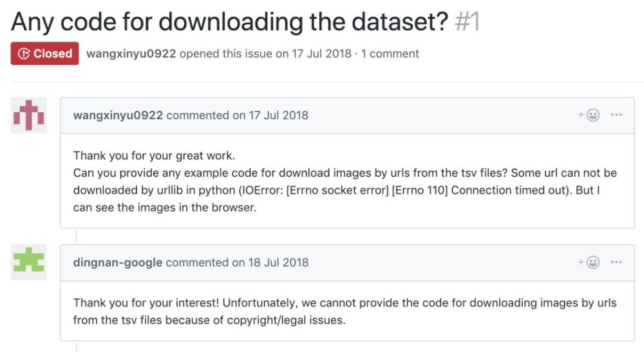Viewport: 644px width, 352px height.
Task: Click the closed icon inside status badge
Action: point(24,54)
